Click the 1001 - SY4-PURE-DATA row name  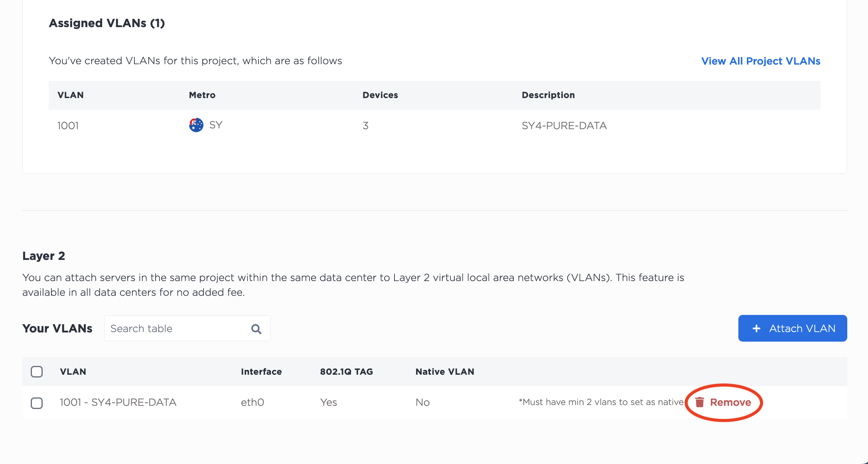(x=118, y=403)
